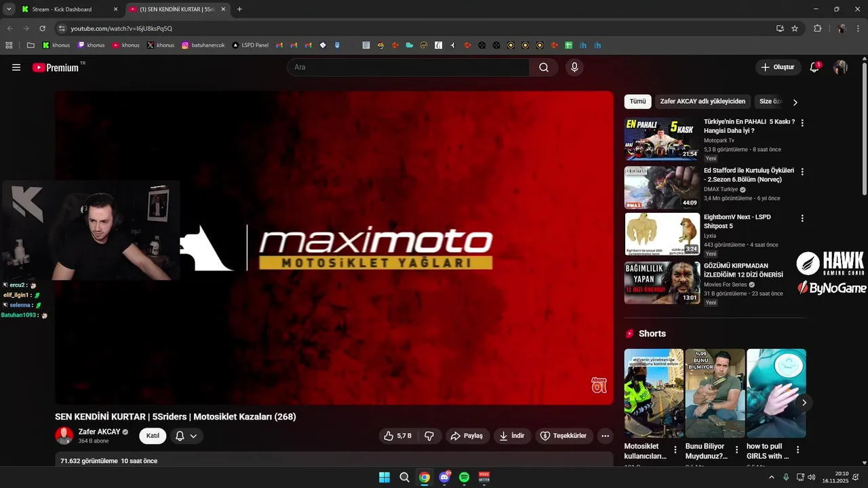Open options menu for EightbornV Next video
Image resolution: width=868 pixels, height=488 pixels.
click(x=802, y=218)
